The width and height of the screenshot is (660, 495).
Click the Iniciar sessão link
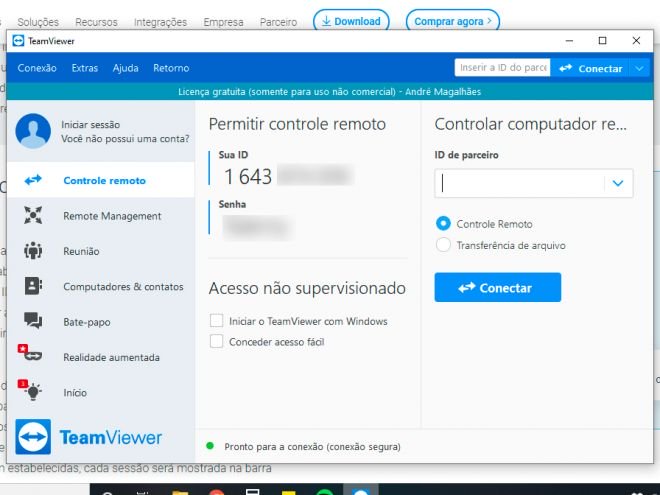90,125
